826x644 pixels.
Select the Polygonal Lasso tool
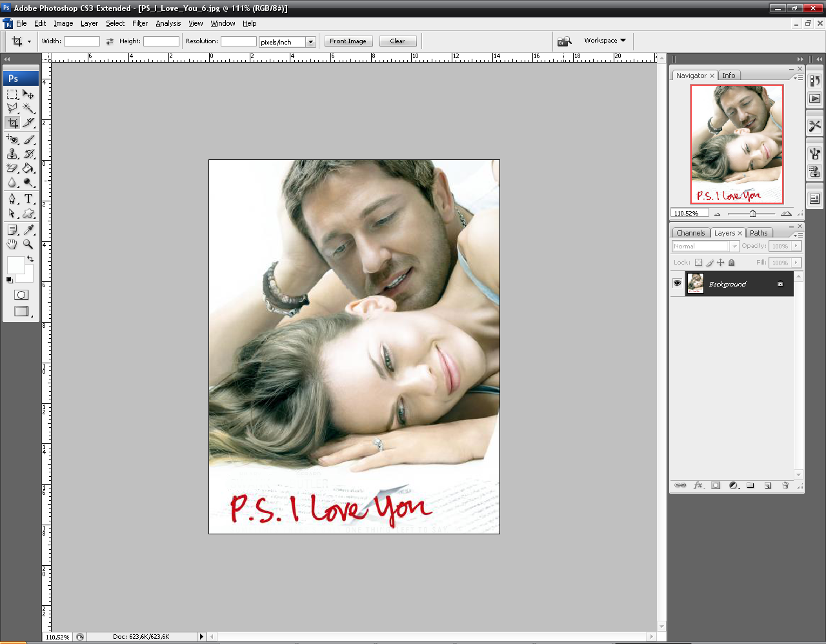12,108
